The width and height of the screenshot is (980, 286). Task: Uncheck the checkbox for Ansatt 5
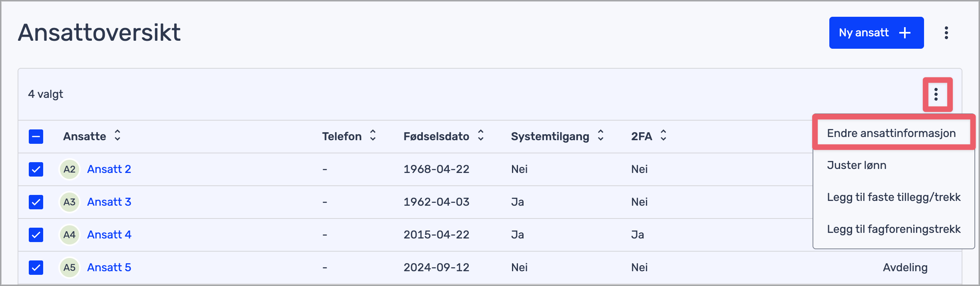coord(36,268)
